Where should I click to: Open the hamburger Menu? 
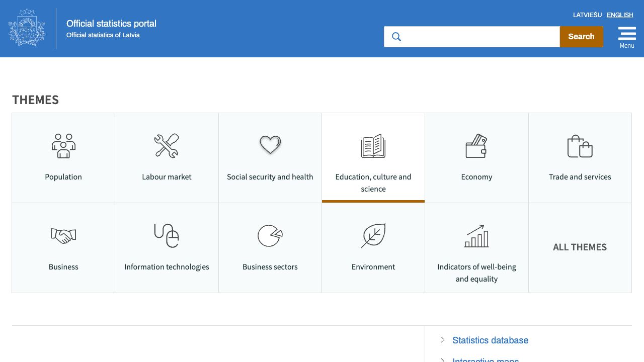coord(627,37)
